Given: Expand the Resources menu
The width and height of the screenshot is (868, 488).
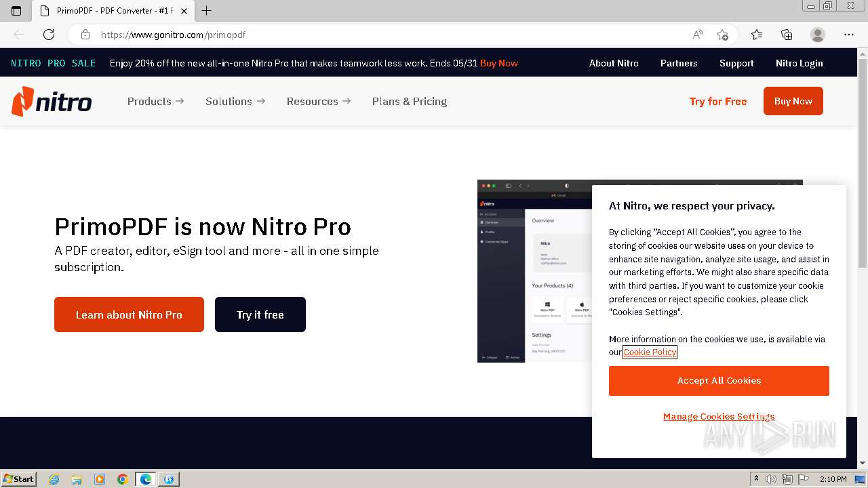Looking at the screenshot, I should (319, 101).
